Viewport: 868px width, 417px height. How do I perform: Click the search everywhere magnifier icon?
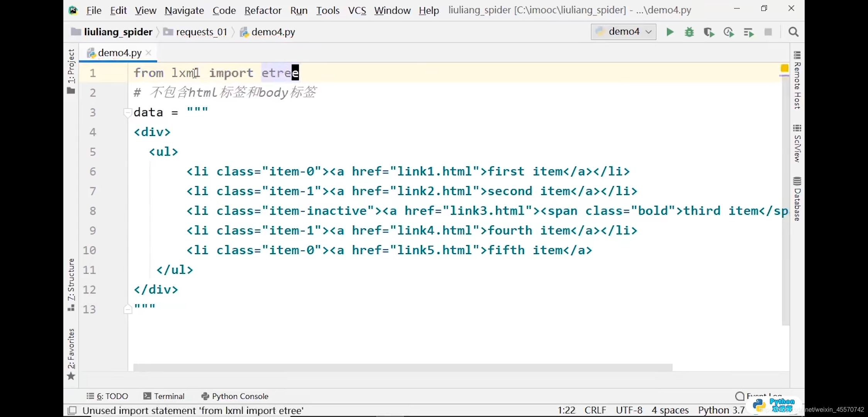tap(793, 32)
